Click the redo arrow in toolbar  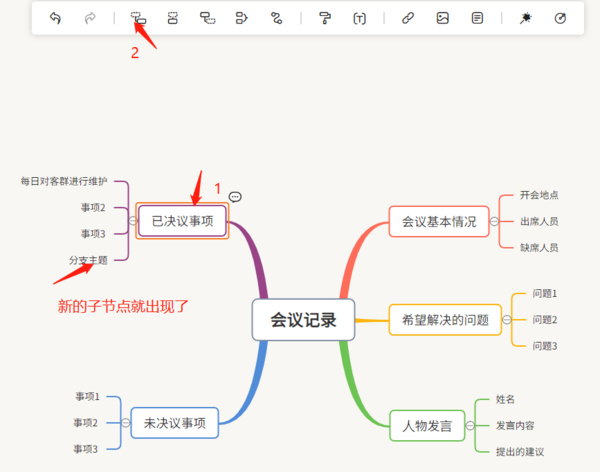pyautogui.click(x=89, y=18)
